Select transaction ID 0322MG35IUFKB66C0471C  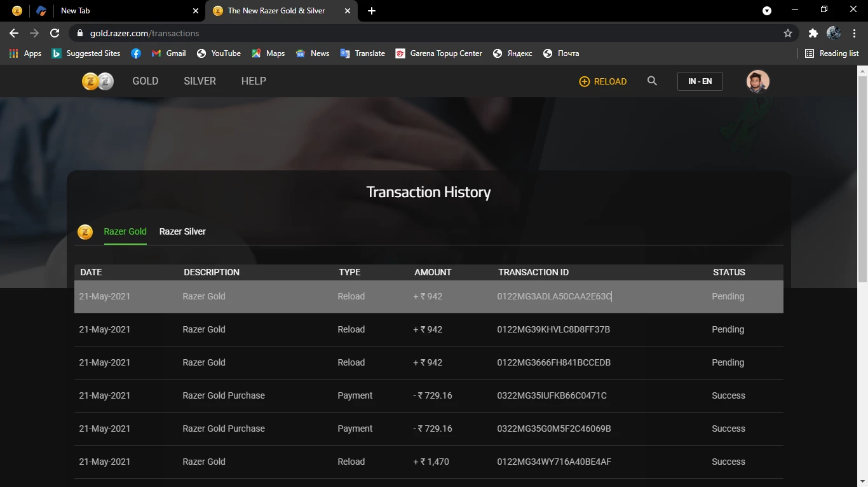[x=552, y=395]
